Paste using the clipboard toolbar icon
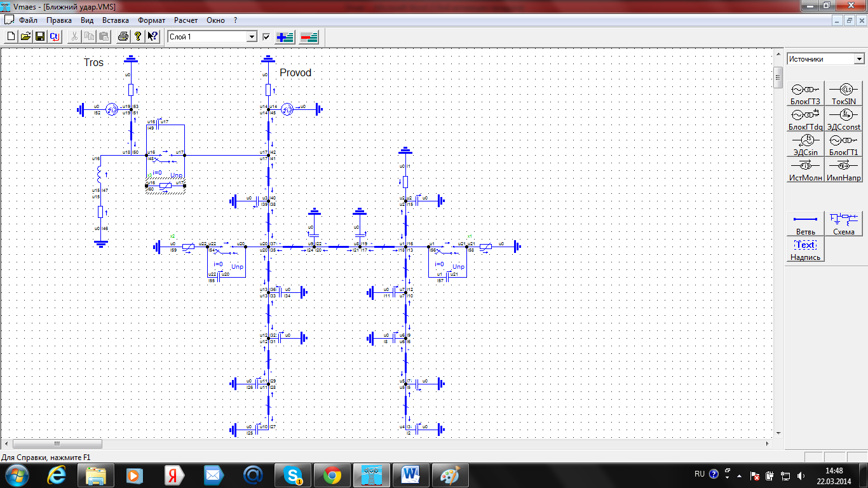 pyautogui.click(x=103, y=37)
